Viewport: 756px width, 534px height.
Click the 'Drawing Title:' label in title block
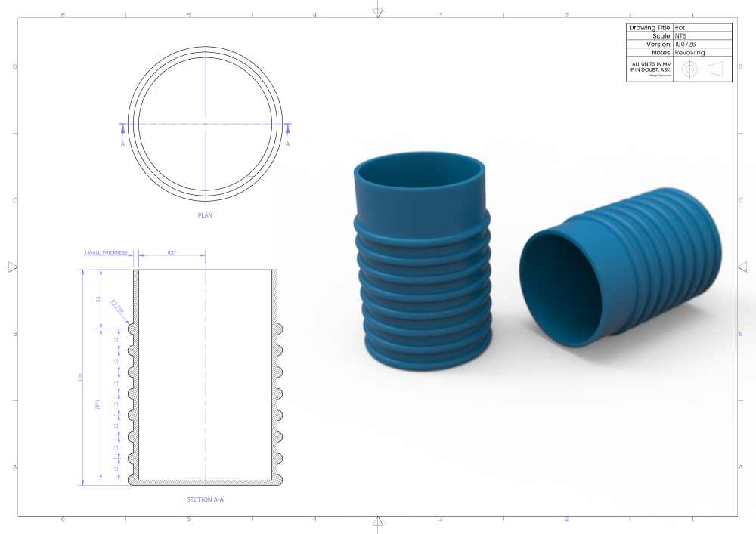pos(649,28)
